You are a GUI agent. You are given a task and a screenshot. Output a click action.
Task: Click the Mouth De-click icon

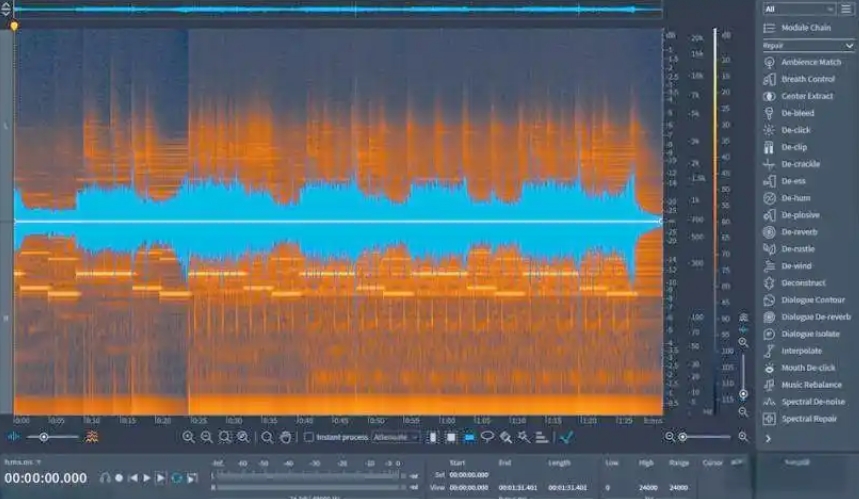click(769, 368)
